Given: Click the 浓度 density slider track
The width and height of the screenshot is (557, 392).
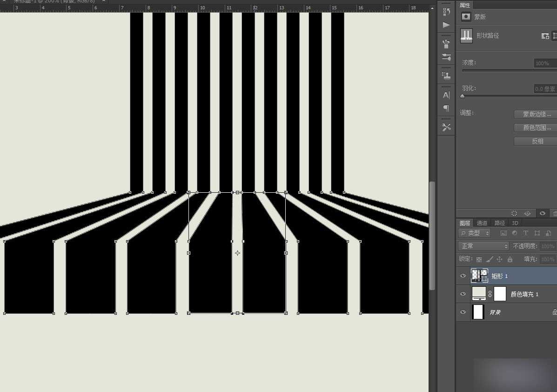Looking at the screenshot, I should 510,70.
